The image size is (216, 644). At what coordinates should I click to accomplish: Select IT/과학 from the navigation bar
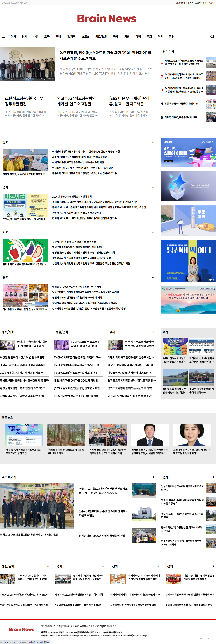pos(71,36)
